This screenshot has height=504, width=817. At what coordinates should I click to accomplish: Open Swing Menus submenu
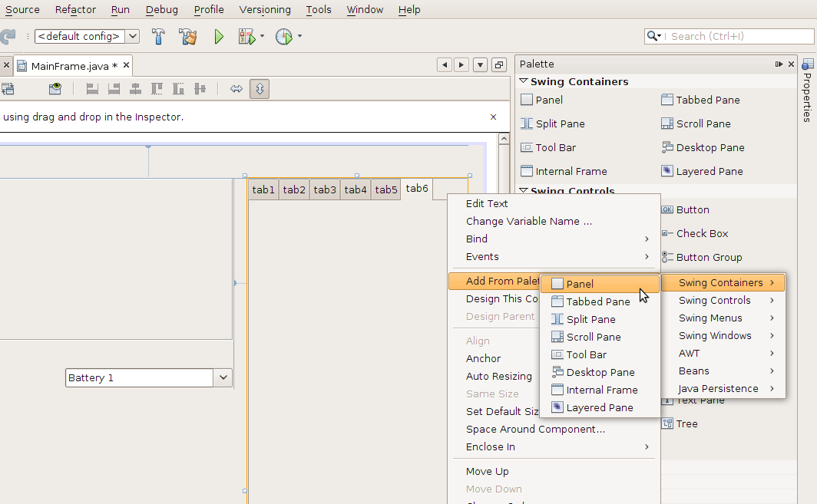click(723, 318)
